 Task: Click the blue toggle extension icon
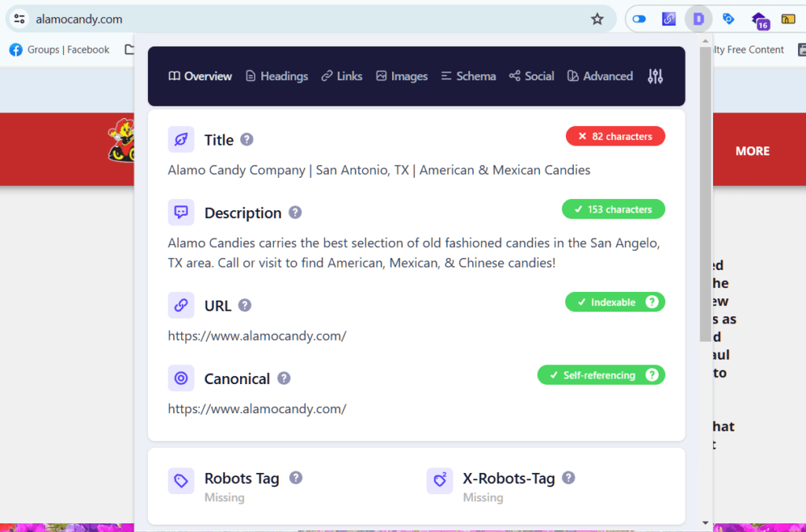pyautogui.click(x=639, y=19)
